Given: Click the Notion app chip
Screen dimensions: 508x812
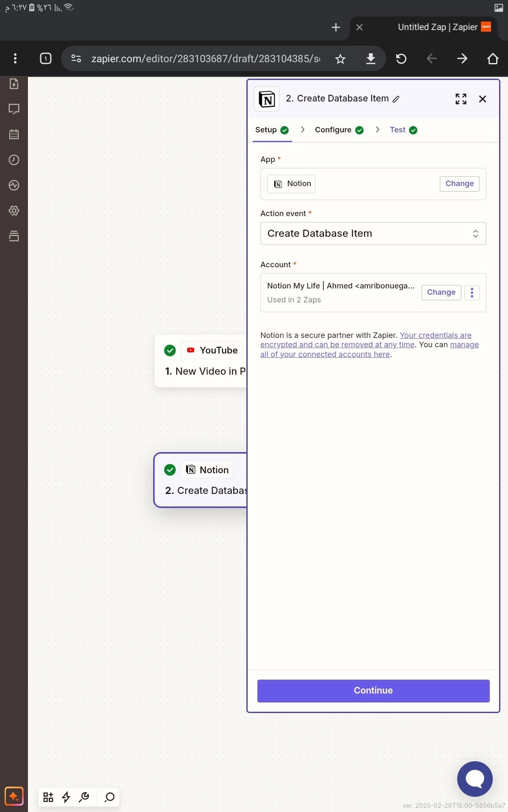Looking at the screenshot, I should 291,184.
